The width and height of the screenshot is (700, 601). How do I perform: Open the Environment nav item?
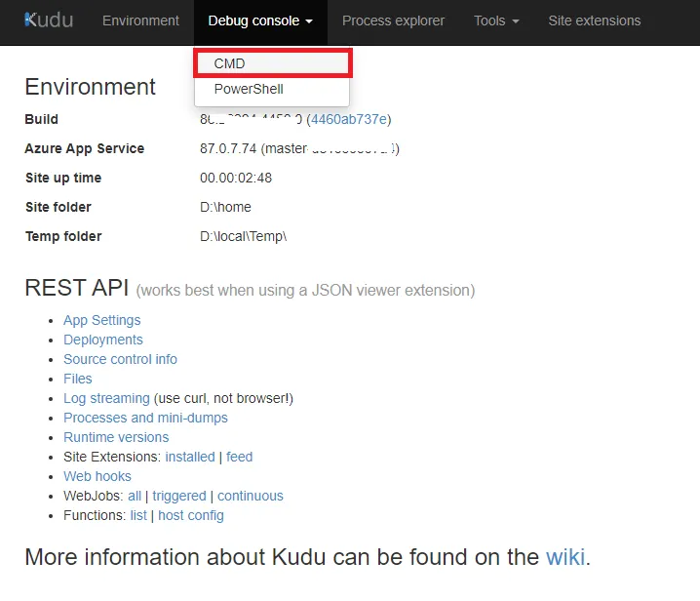coord(140,20)
